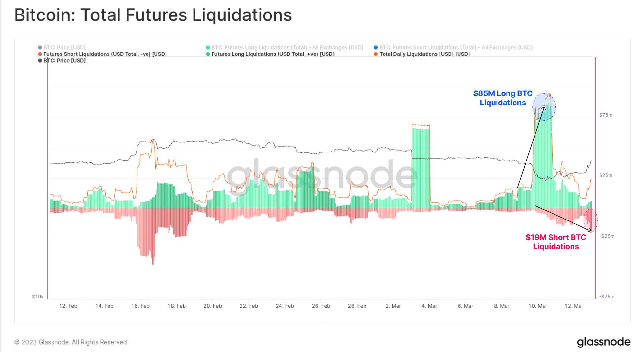Click the "$19M Short BTC Liquidations" annotation text
The image size is (644, 352).
(556, 242)
